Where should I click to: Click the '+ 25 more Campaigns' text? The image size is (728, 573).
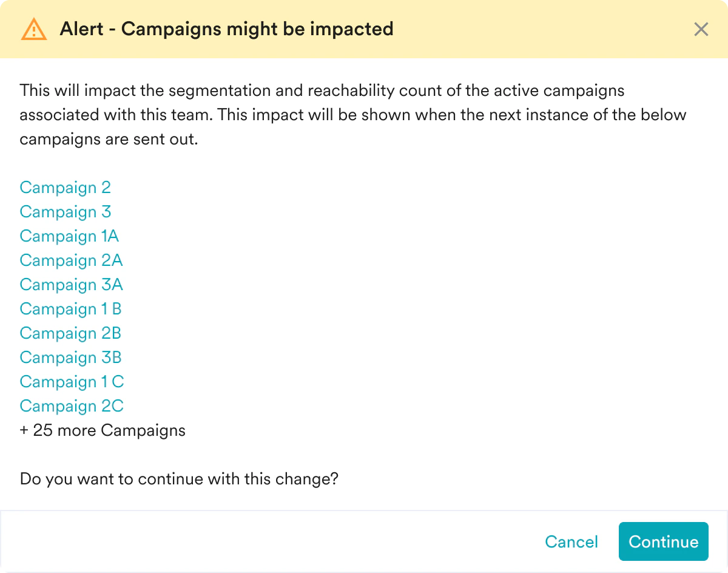pyautogui.click(x=103, y=430)
